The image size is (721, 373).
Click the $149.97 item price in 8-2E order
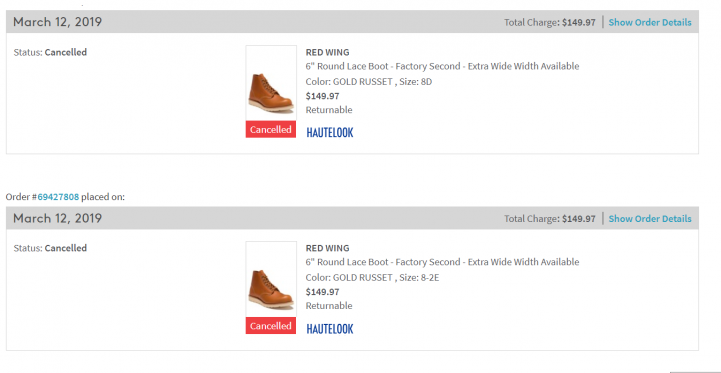click(x=322, y=292)
